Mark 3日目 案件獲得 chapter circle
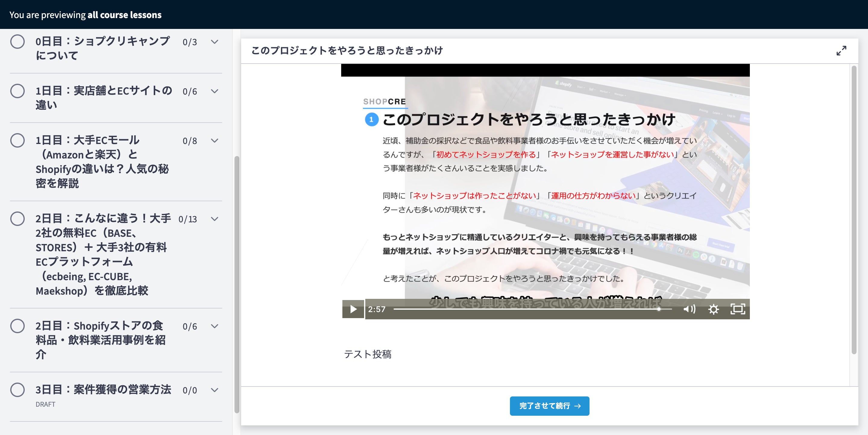This screenshot has width=868, height=435. [17, 390]
